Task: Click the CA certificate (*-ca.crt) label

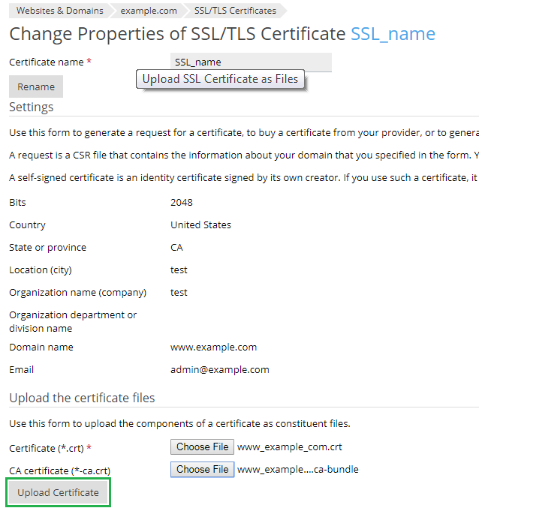Action: coord(60,471)
